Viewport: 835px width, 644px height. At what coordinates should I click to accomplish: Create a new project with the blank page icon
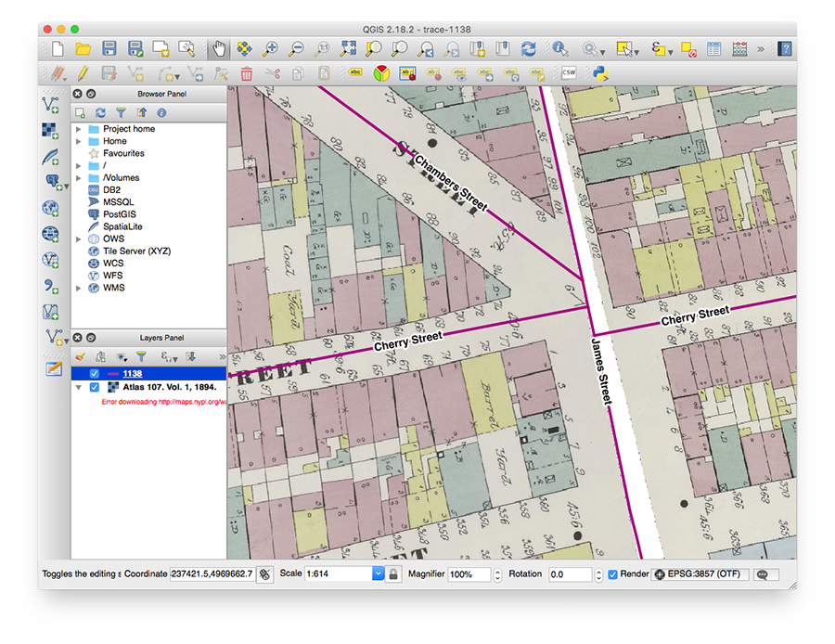(x=58, y=49)
